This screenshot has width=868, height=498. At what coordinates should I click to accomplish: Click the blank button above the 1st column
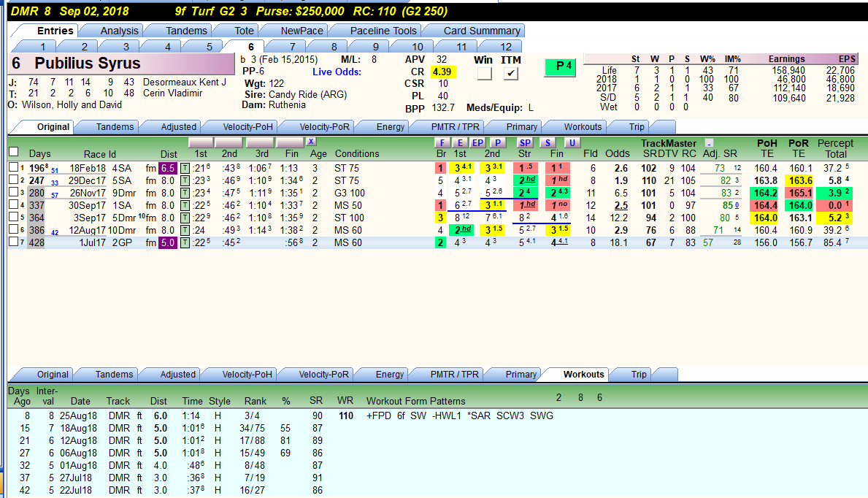[201, 142]
